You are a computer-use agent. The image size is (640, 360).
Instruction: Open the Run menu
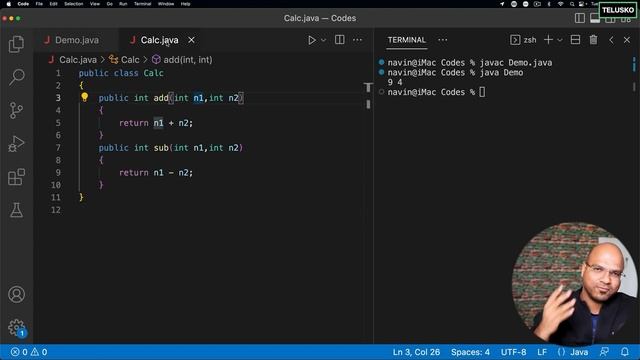pos(123,4)
